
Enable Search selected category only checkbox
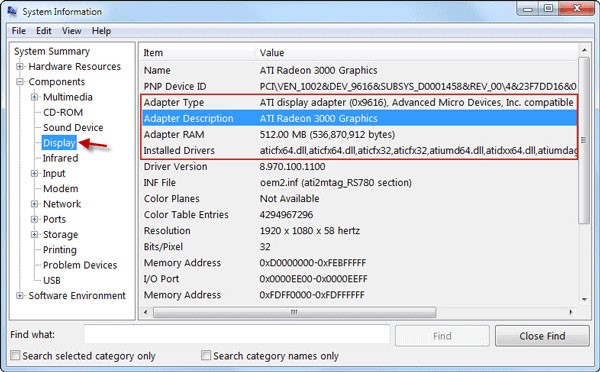coord(15,356)
